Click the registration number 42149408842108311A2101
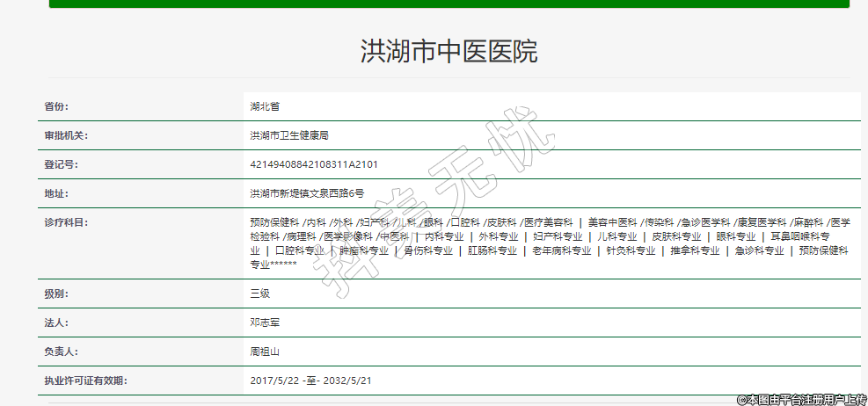This screenshot has width=868, height=406. (314, 164)
